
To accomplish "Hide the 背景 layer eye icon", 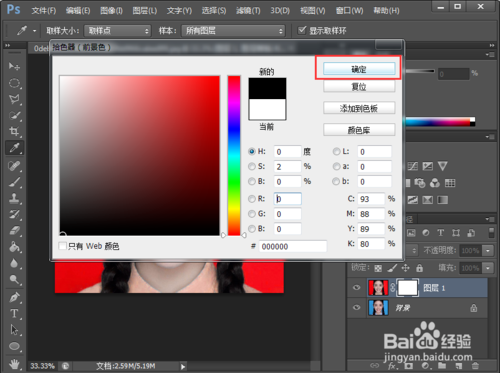I will (356, 307).
